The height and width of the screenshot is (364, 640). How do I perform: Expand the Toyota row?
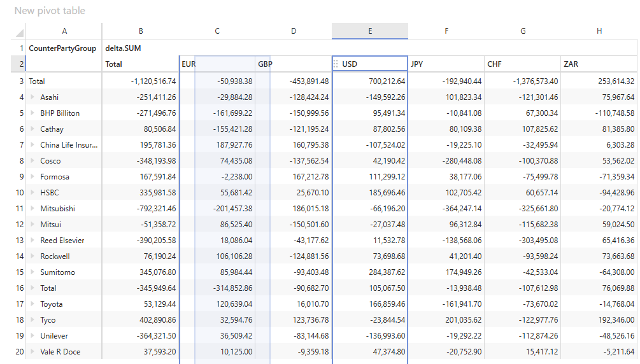pos(32,304)
